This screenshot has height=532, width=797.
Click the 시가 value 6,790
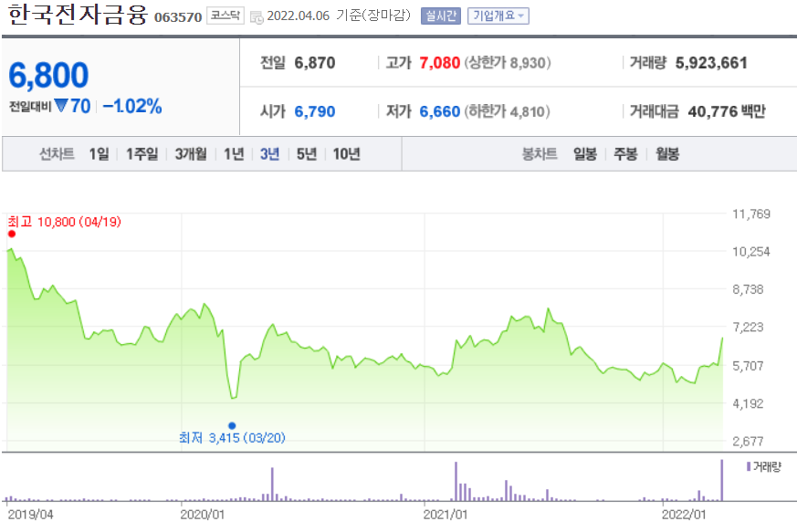coord(315,111)
